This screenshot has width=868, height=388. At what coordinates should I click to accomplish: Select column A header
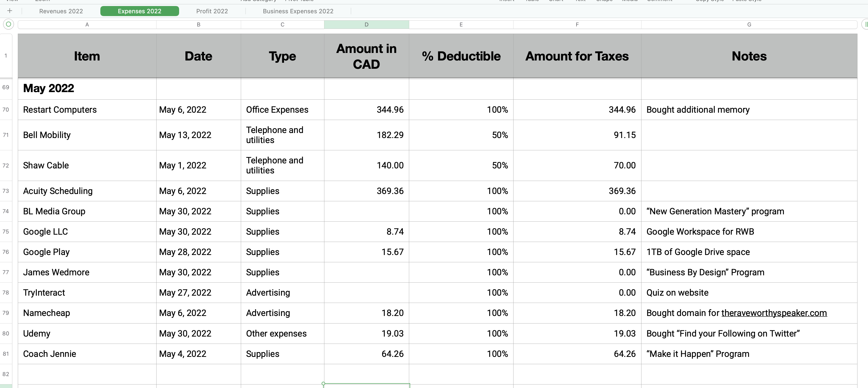pos(87,25)
